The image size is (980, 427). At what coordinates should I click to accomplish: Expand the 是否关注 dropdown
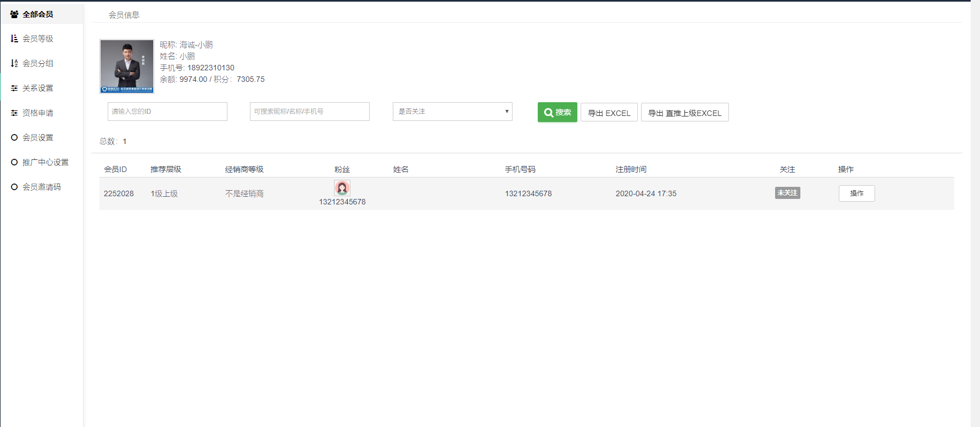[x=453, y=112]
